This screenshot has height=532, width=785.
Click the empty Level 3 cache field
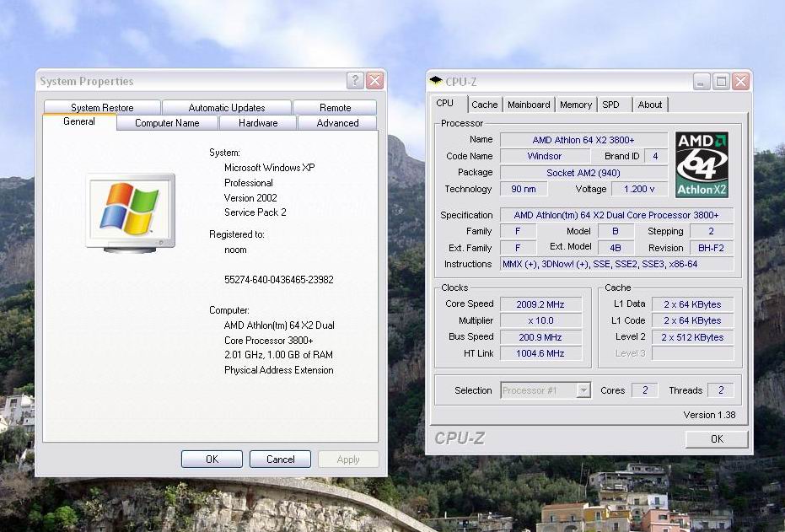[693, 353]
